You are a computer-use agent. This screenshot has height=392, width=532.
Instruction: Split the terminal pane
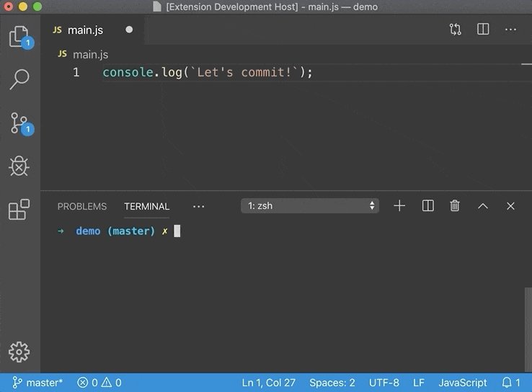coord(428,206)
